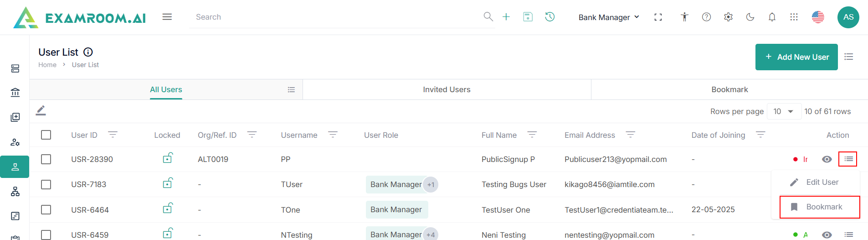
Task: Check the box for user USR-28390
Action: 46,159
